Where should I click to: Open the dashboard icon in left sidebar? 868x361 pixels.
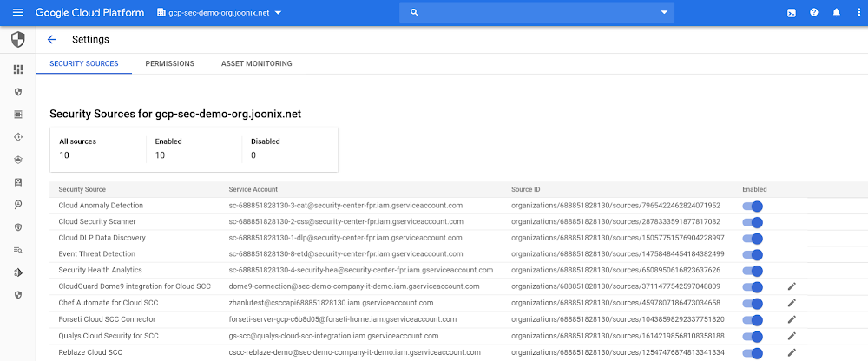(18, 69)
